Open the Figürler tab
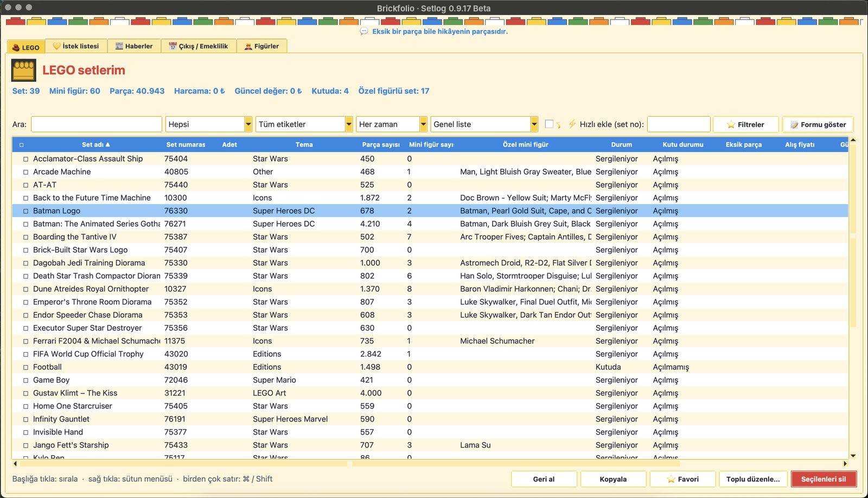The height and width of the screenshot is (498, 868). 261,46
